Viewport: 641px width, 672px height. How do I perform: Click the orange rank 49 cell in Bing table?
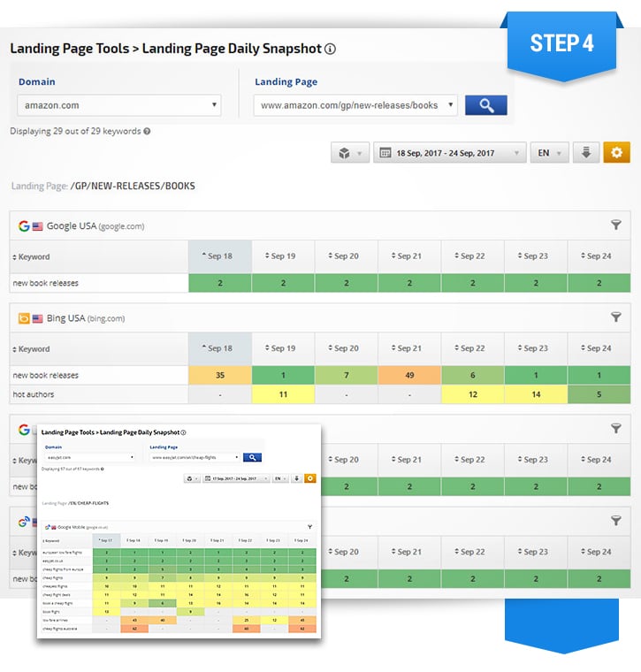pos(409,375)
